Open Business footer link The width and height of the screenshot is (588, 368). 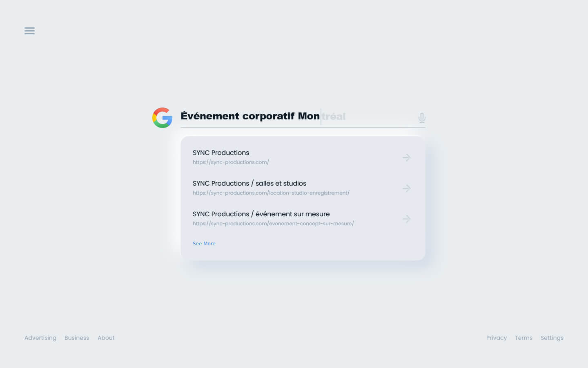77,338
